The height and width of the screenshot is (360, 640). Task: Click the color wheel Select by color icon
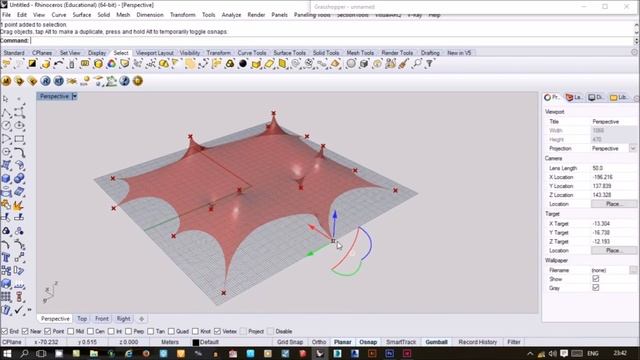[x=111, y=64]
